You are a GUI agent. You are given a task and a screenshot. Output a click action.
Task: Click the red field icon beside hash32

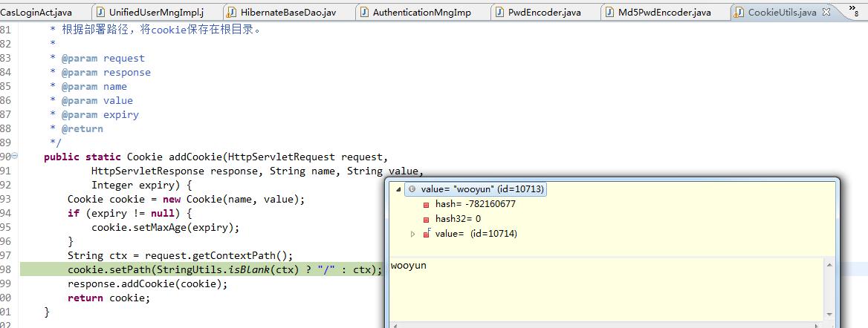click(x=426, y=219)
